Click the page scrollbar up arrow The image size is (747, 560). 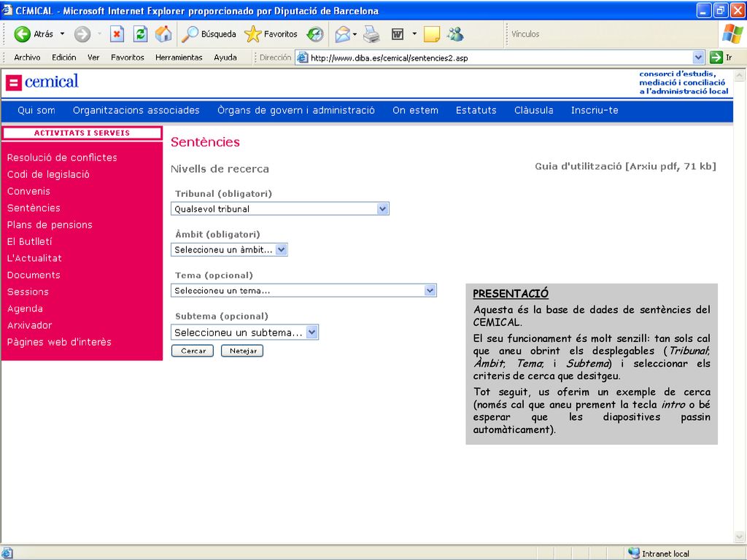tap(740, 75)
